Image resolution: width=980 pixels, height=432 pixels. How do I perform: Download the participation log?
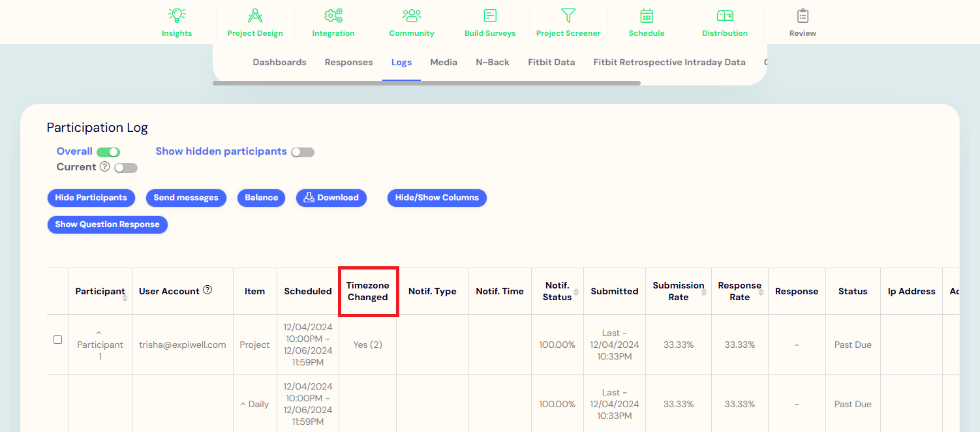(331, 198)
